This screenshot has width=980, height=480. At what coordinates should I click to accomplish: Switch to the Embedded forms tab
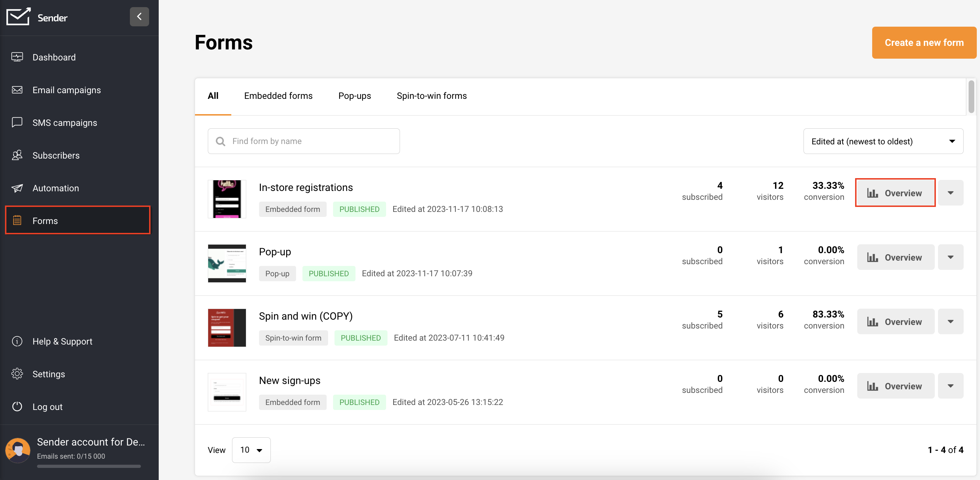coord(278,96)
